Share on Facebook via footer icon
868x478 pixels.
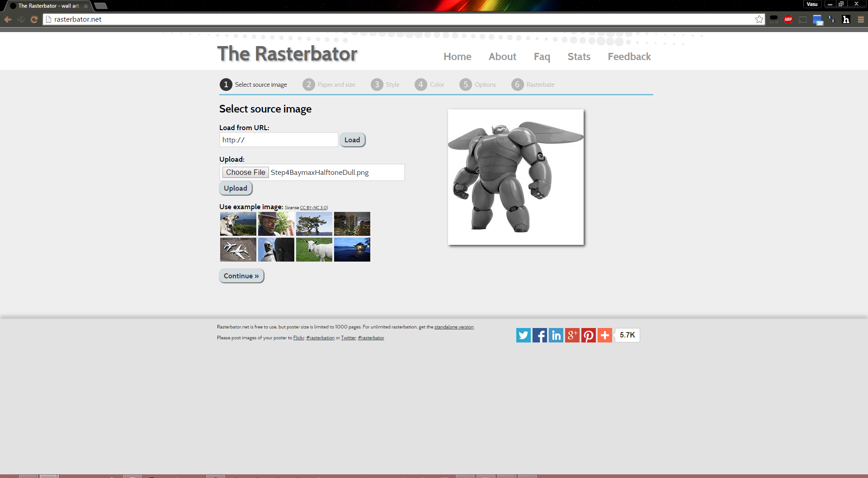(539, 335)
